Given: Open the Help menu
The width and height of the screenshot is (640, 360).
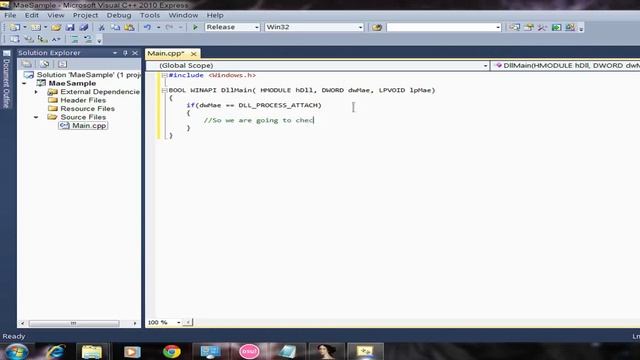Looking at the screenshot, I should click(215, 15).
